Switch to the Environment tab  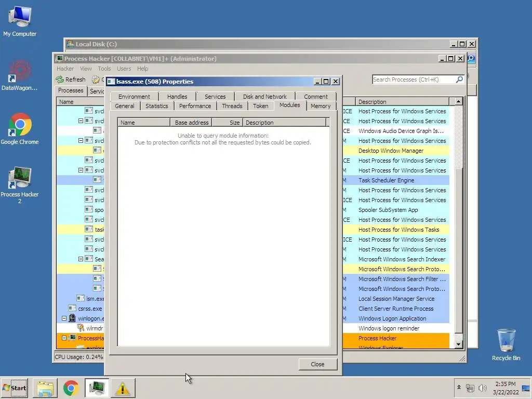(x=134, y=97)
